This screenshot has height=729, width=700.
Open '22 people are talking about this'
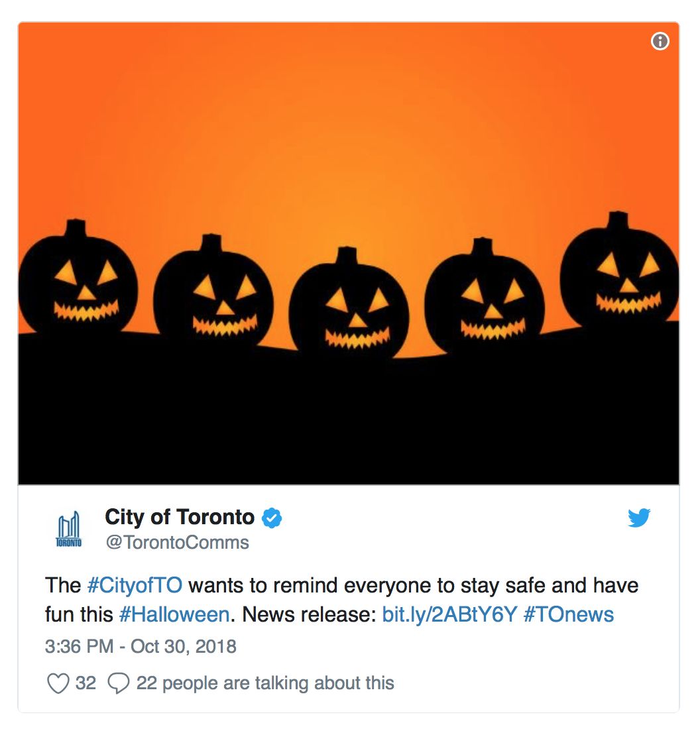(x=265, y=683)
